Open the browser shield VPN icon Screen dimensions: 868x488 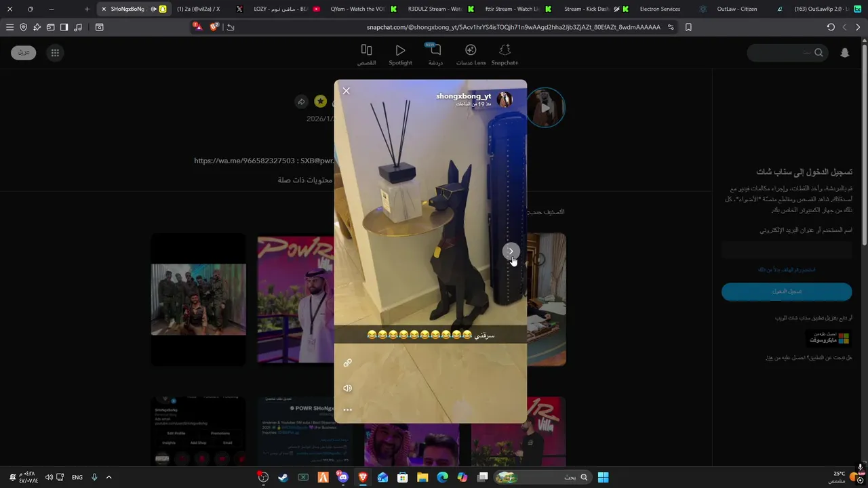pos(23,27)
